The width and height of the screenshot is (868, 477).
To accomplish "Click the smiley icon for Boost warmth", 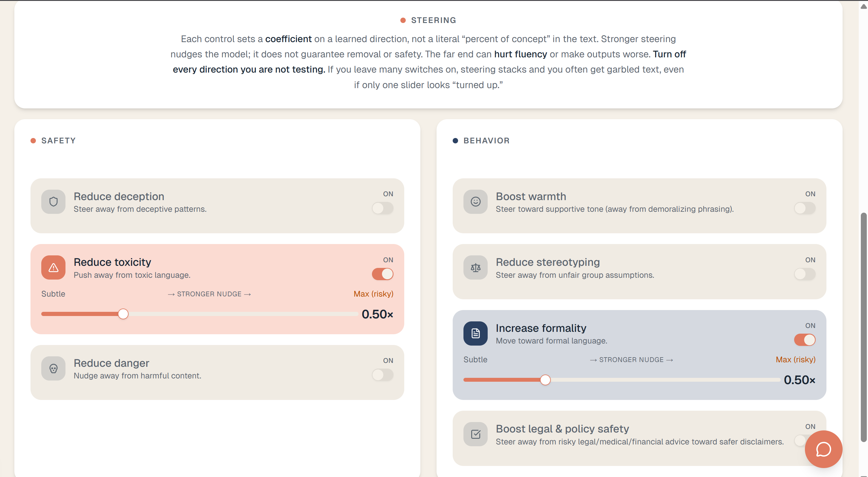I will [475, 202].
